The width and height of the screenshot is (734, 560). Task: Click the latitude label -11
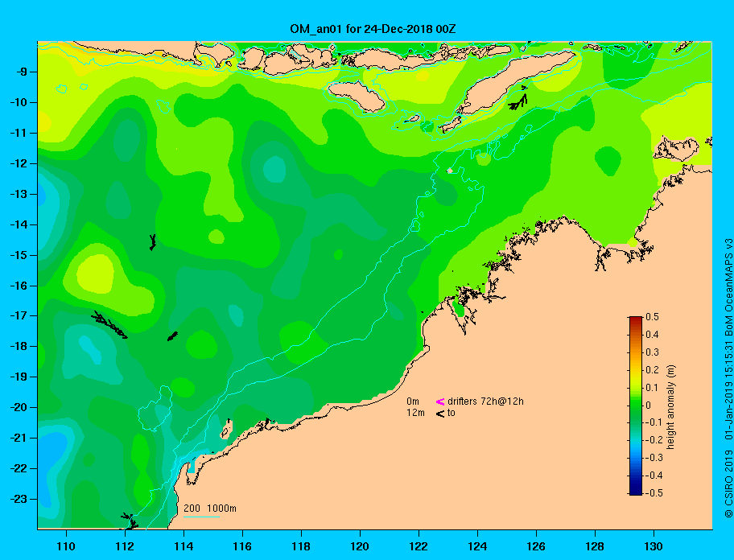[x=19, y=133]
